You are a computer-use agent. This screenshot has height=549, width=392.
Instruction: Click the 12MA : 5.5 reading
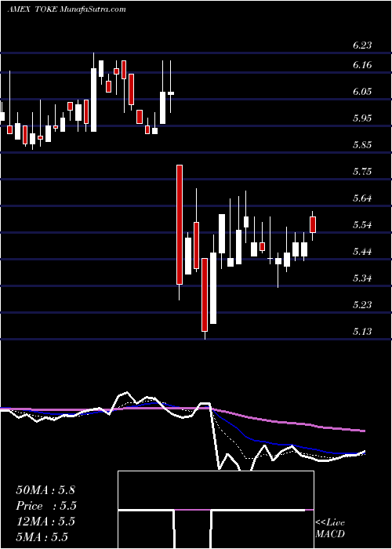point(45,522)
